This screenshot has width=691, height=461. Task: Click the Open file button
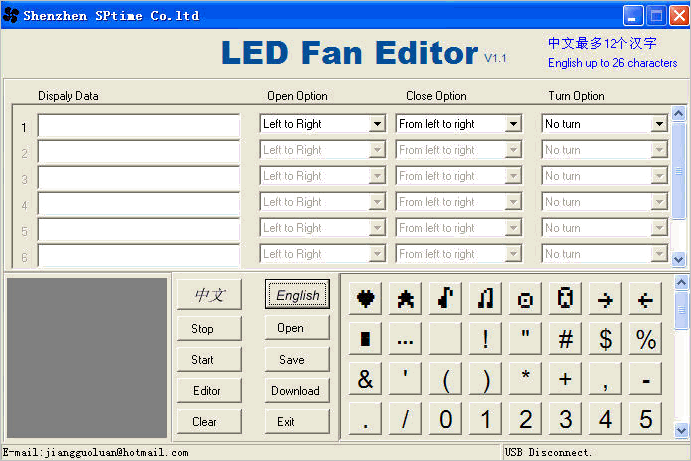coord(297,328)
